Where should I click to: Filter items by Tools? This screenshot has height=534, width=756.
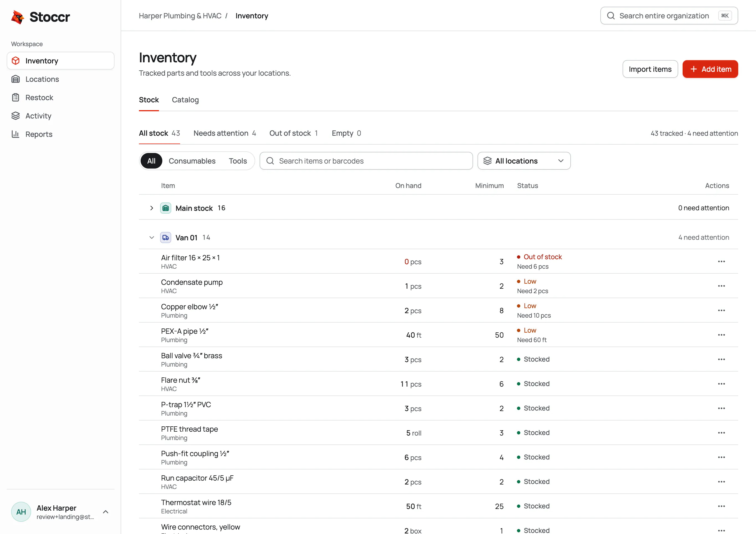pos(238,161)
